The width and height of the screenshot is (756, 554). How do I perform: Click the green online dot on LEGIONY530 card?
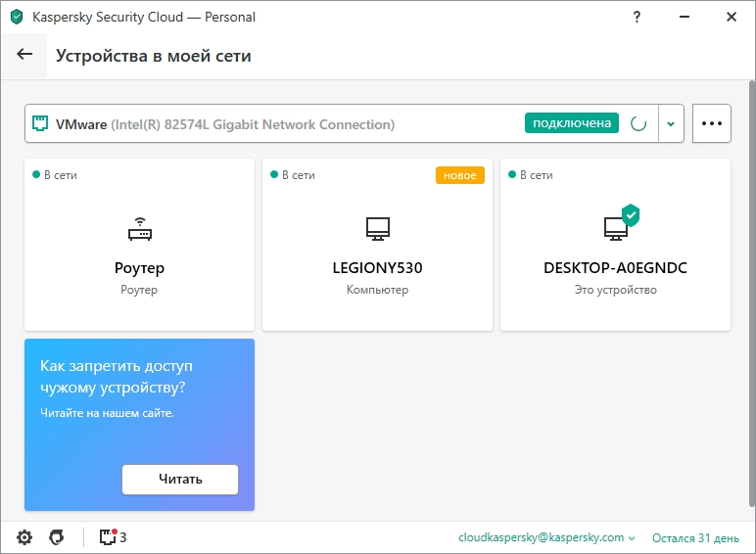click(274, 174)
